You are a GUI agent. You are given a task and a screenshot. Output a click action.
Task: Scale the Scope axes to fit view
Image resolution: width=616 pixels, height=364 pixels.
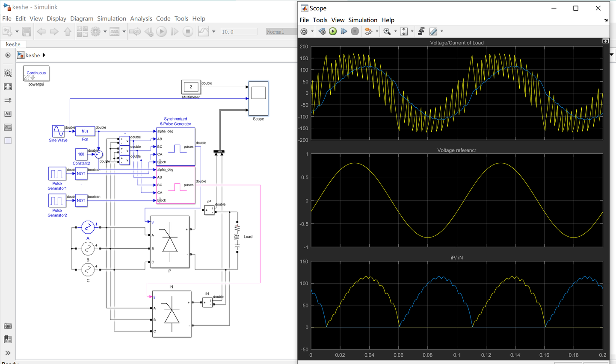(404, 31)
